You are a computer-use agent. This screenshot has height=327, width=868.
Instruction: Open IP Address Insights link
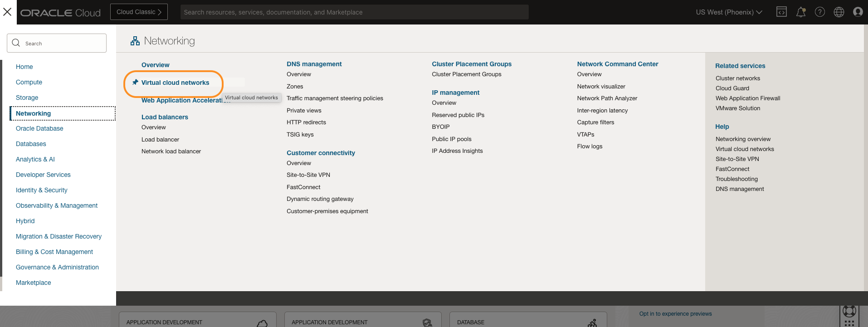[x=457, y=151]
